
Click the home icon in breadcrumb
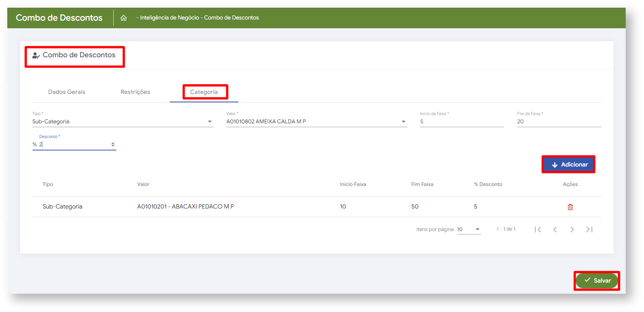click(x=124, y=18)
